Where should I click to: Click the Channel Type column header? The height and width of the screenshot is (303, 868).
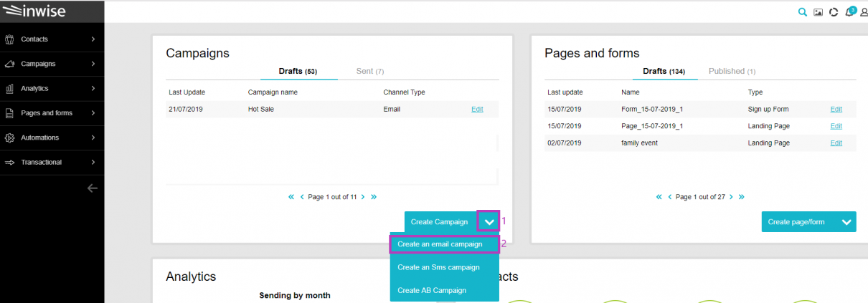(x=405, y=92)
